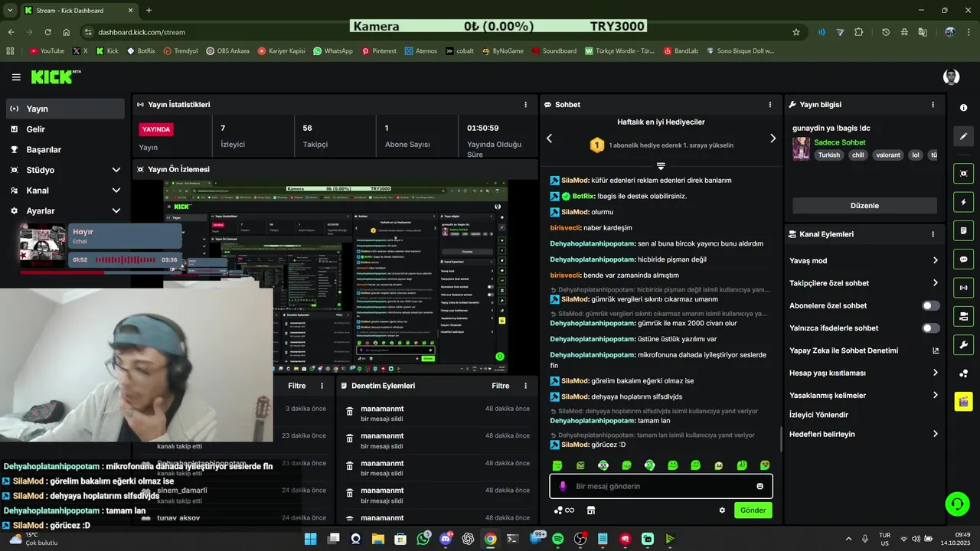Open the shop icon below chat input

point(591,510)
